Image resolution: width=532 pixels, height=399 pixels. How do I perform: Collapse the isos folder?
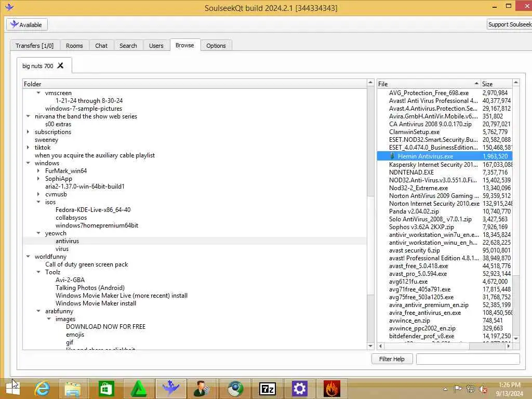38,202
